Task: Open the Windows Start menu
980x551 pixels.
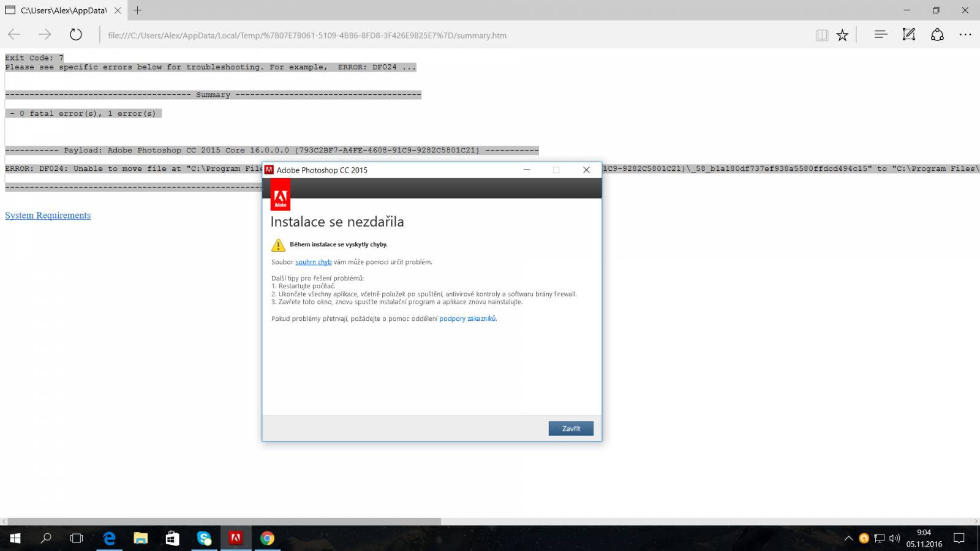Action: (x=15, y=538)
